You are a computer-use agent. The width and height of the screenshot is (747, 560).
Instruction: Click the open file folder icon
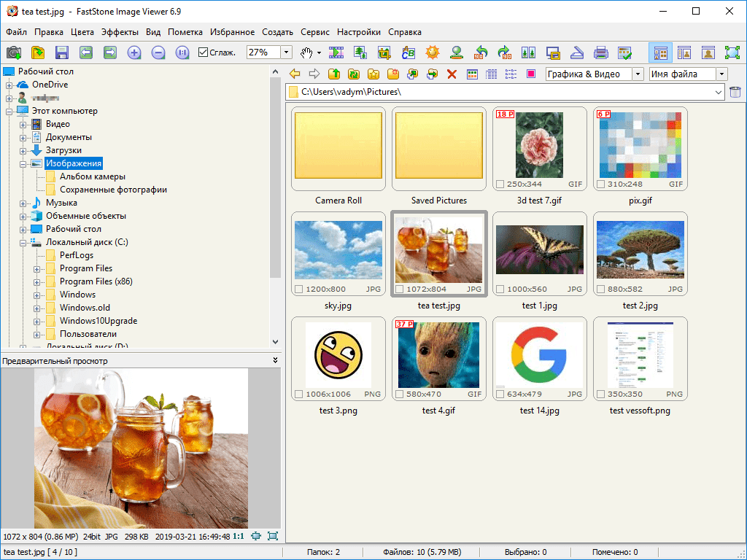(38, 52)
